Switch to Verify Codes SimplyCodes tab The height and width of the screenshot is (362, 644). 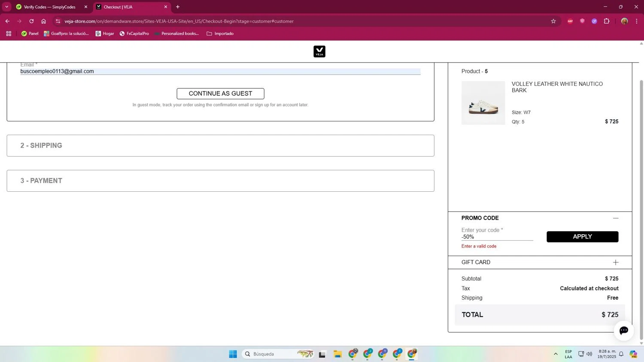[49, 7]
